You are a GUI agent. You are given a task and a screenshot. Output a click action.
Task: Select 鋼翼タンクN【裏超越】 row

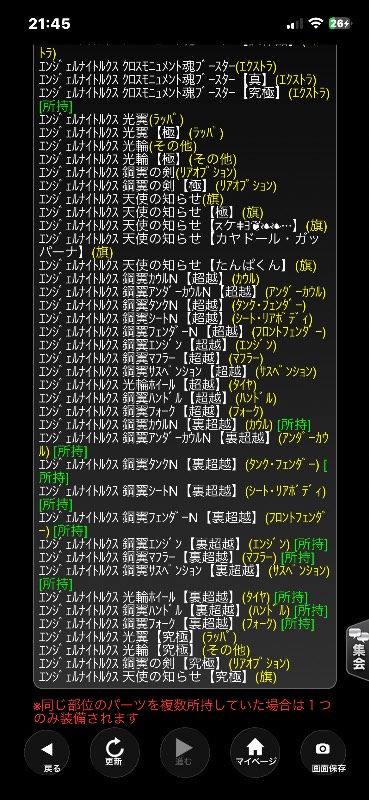pyautogui.click(x=183, y=471)
